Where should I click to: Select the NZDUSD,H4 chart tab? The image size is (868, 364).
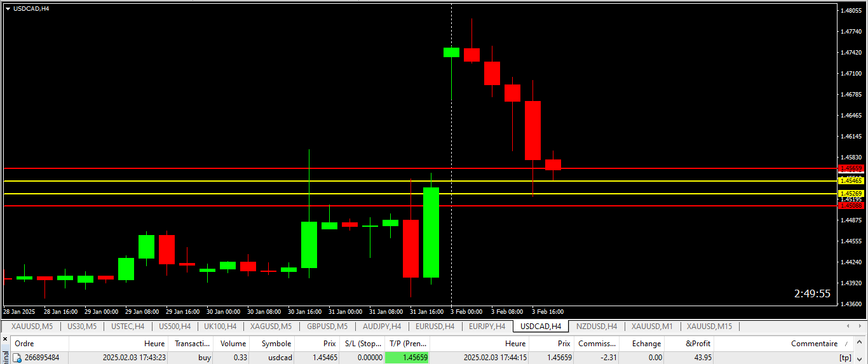[596, 327]
